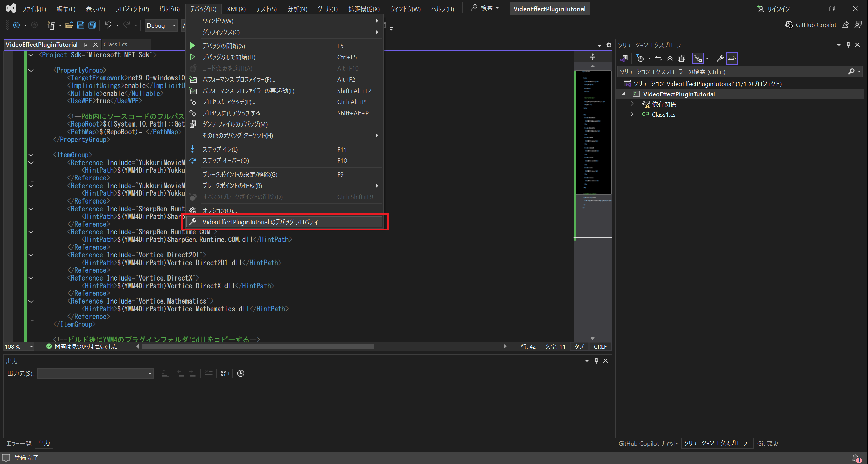Click the Solution Explorer search field

click(x=732, y=72)
